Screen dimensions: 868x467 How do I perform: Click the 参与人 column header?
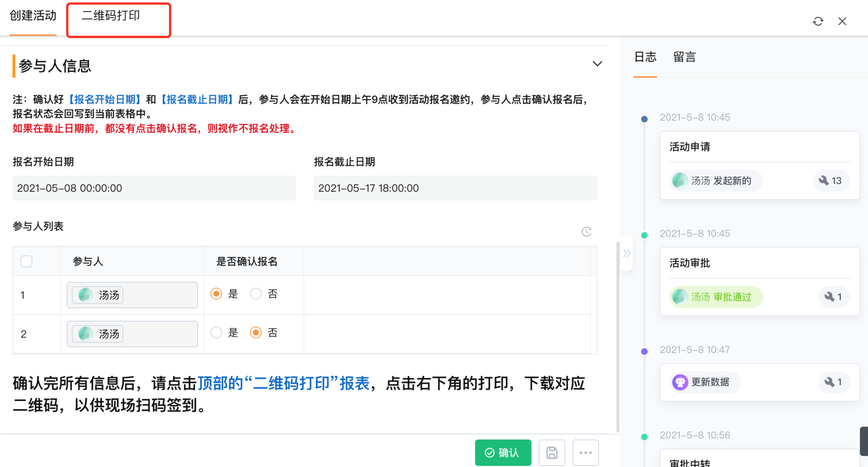(x=88, y=261)
